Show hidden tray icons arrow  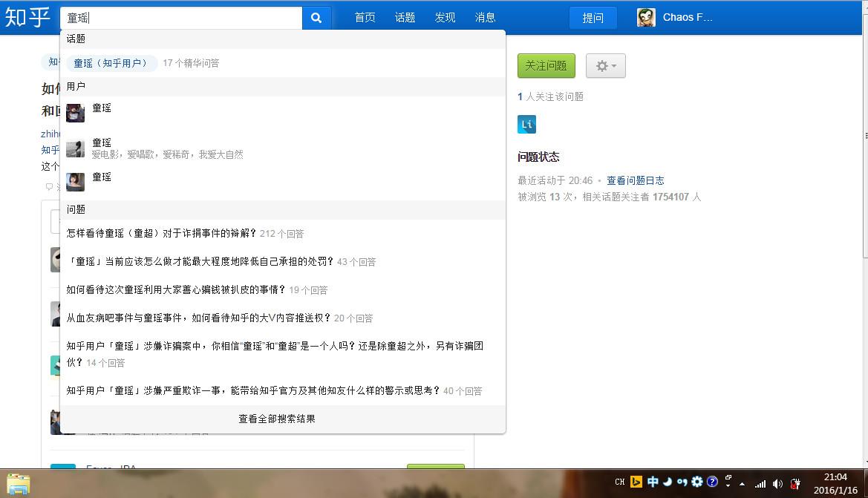pyautogui.click(x=742, y=484)
